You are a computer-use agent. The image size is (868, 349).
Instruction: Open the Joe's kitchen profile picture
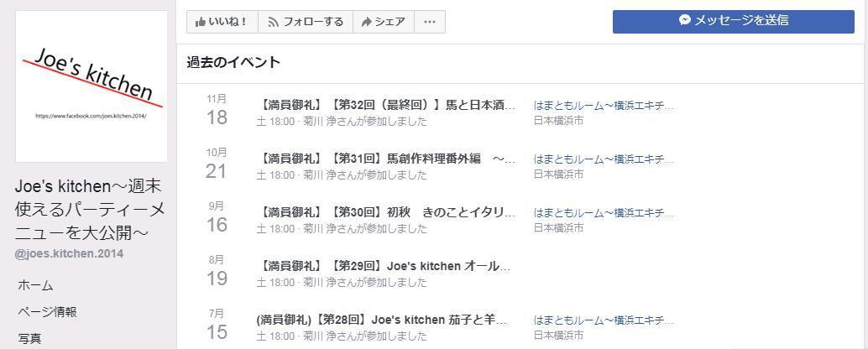tap(92, 86)
